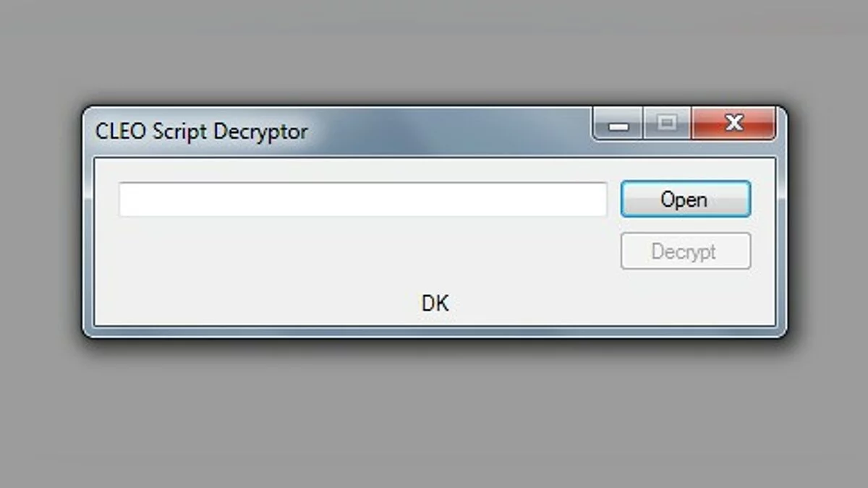Select the blank title bar area beside the title
Screen dimensions: 868x488
pos(448,132)
